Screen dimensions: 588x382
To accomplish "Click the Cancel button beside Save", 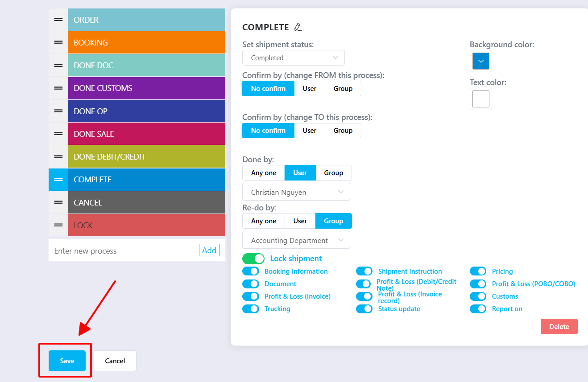I will 115,361.
